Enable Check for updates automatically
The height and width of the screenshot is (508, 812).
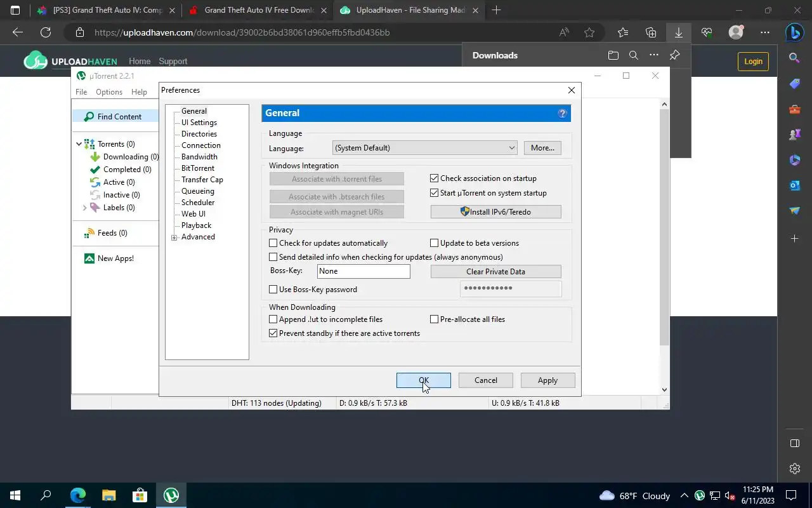coord(273,243)
